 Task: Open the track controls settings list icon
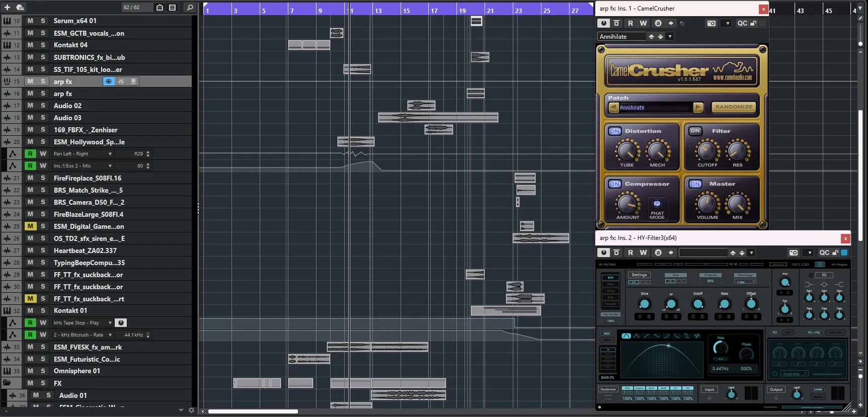point(173,8)
